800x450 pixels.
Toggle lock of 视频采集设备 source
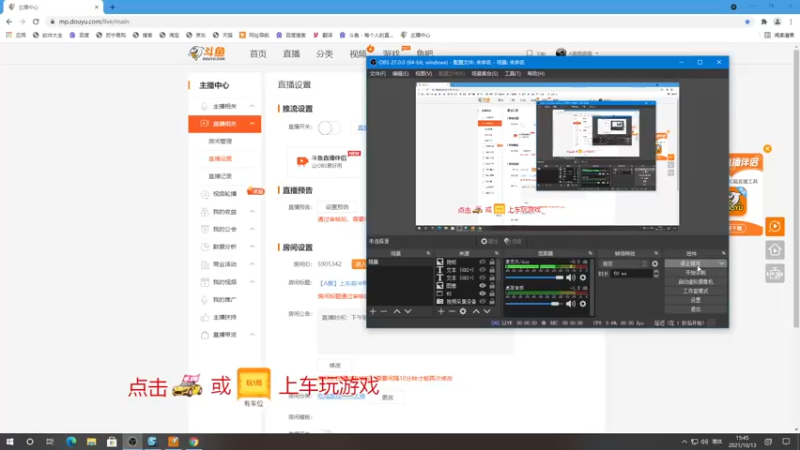tap(492, 302)
